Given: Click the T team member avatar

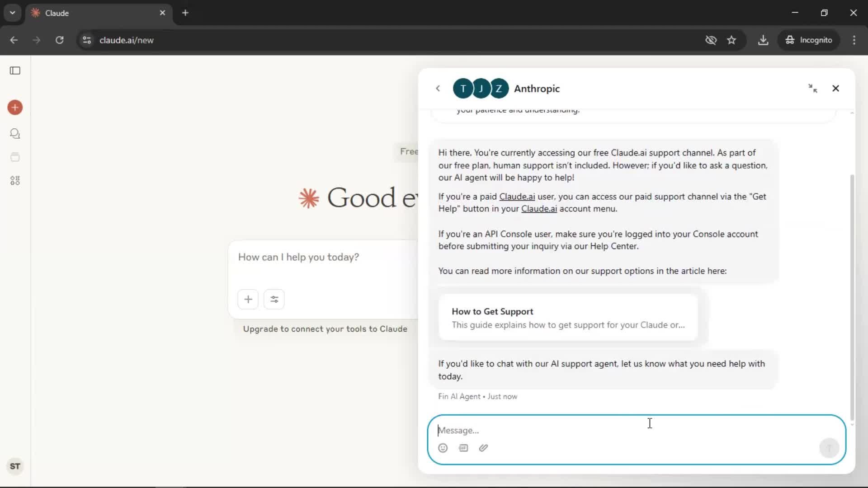Looking at the screenshot, I should pos(462,89).
